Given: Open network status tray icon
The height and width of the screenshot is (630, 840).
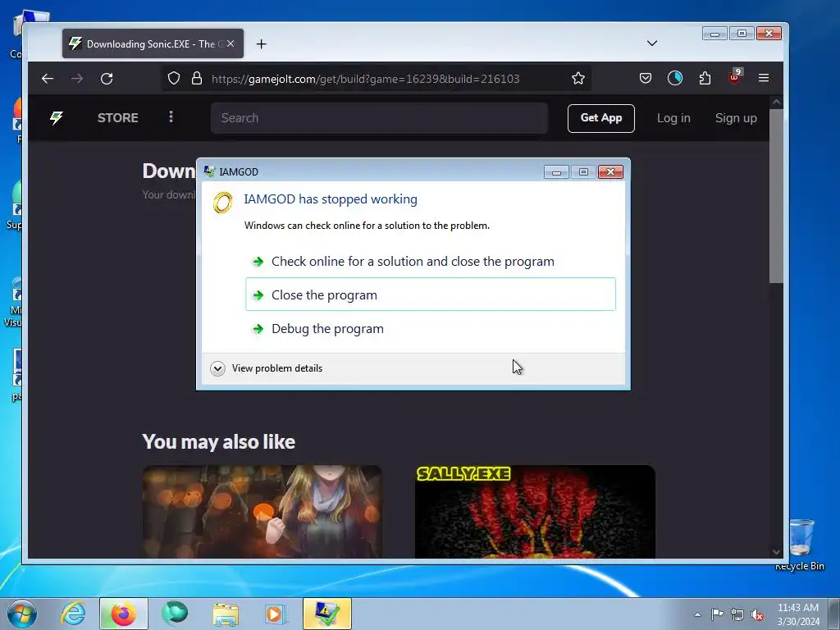Looking at the screenshot, I should (x=737, y=614).
